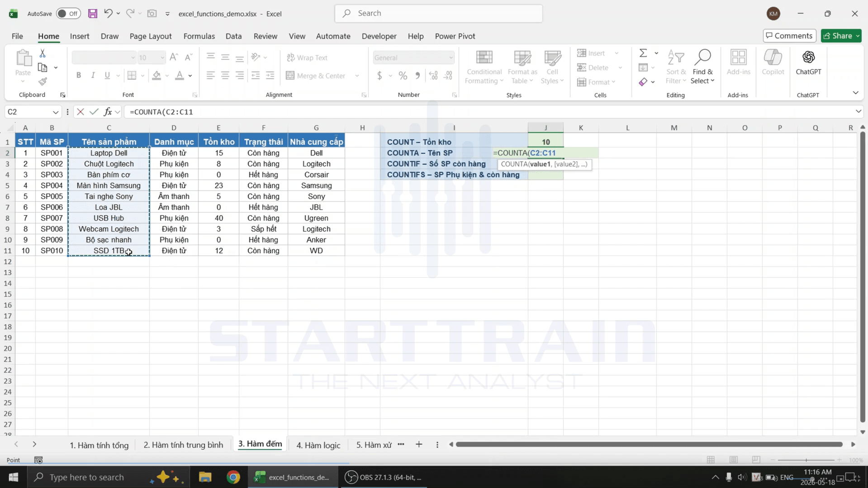Screen dimensions: 868x488
Task: Open the Number Format General dropdown
Action: click(451, 58)
